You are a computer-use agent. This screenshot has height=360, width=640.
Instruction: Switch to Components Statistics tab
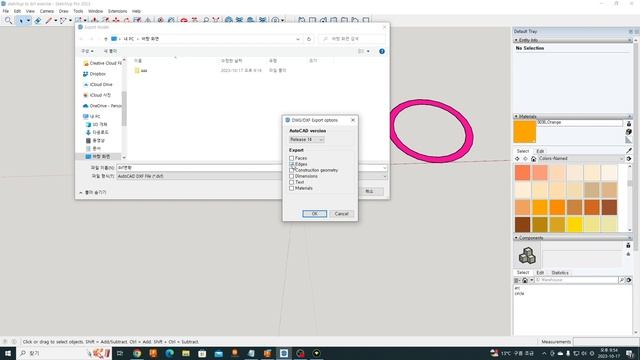pyautogui.click(x=560, y=272)
